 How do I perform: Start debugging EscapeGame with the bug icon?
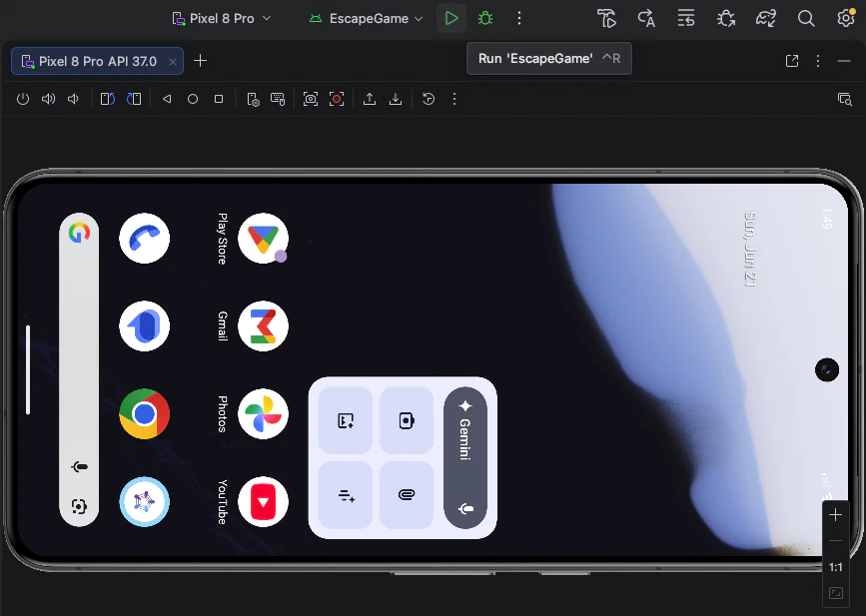coord(485,18)
